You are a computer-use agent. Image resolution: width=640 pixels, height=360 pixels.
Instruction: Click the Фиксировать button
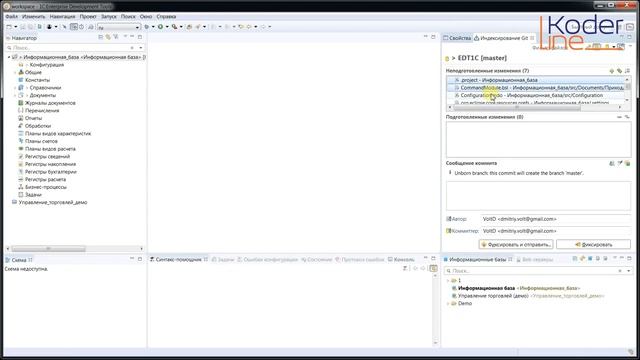(x=593, y=244)
